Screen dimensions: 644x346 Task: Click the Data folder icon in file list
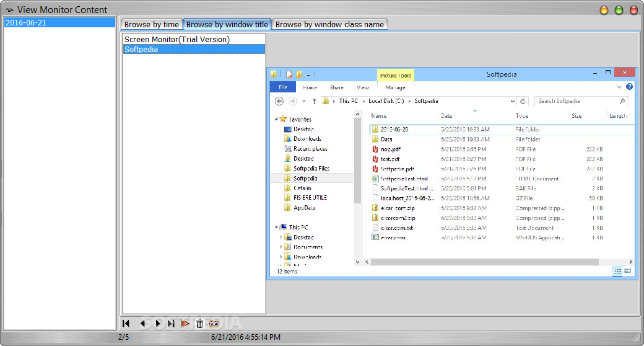[375, 139]
